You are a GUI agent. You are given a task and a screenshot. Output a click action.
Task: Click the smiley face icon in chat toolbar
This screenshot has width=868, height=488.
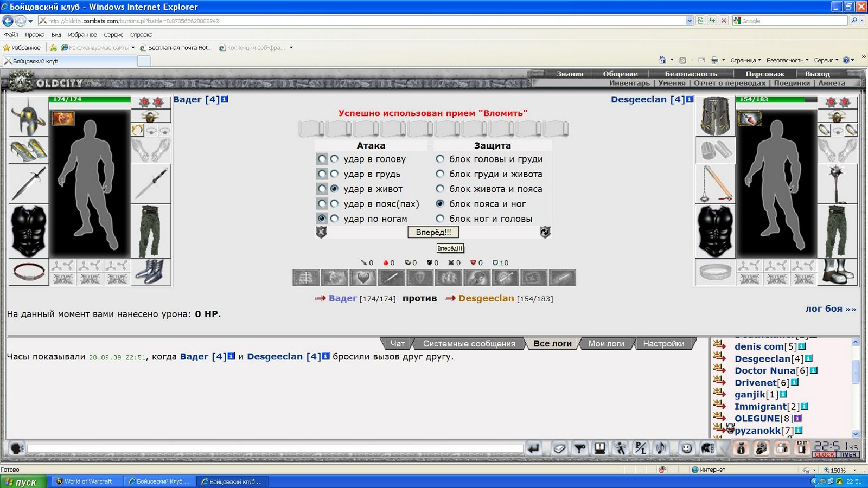(x=687, y=448)
